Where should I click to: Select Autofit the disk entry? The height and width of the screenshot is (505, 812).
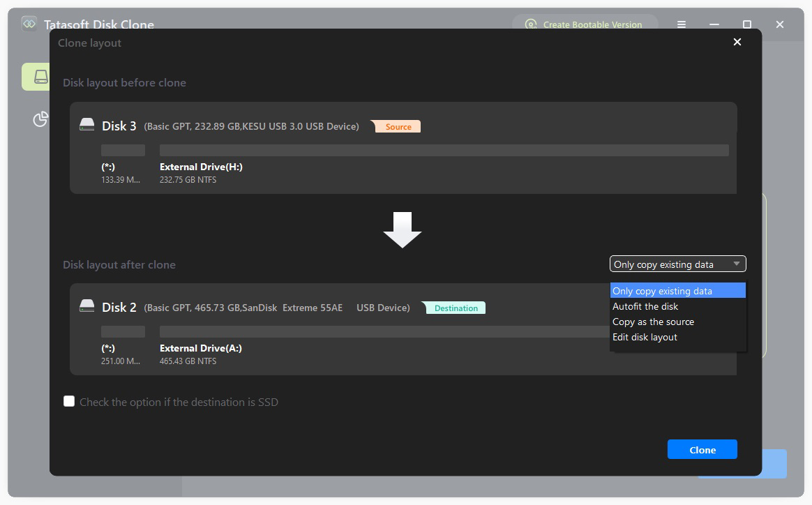point(644,306)
